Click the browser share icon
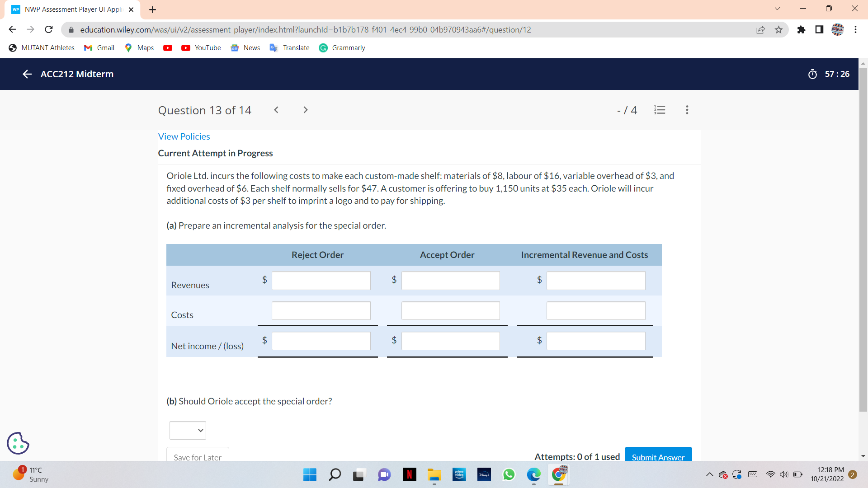 pyautogui.click(x=761, y=29)
